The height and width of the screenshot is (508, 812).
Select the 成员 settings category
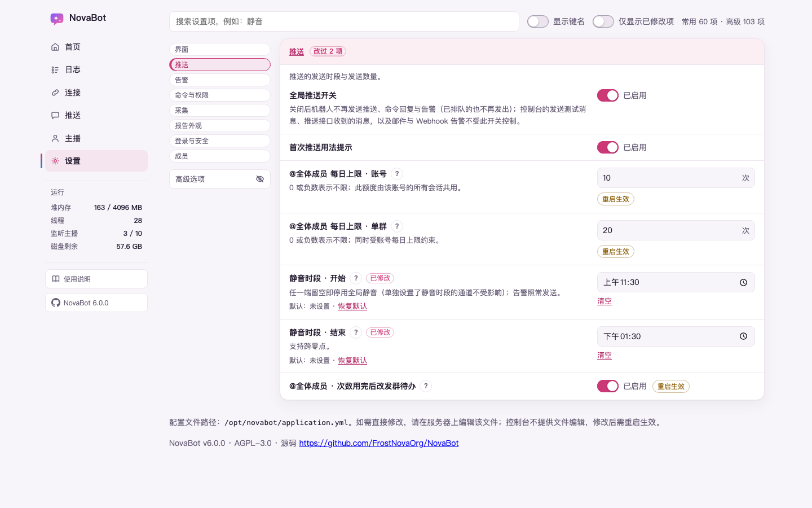220,156
